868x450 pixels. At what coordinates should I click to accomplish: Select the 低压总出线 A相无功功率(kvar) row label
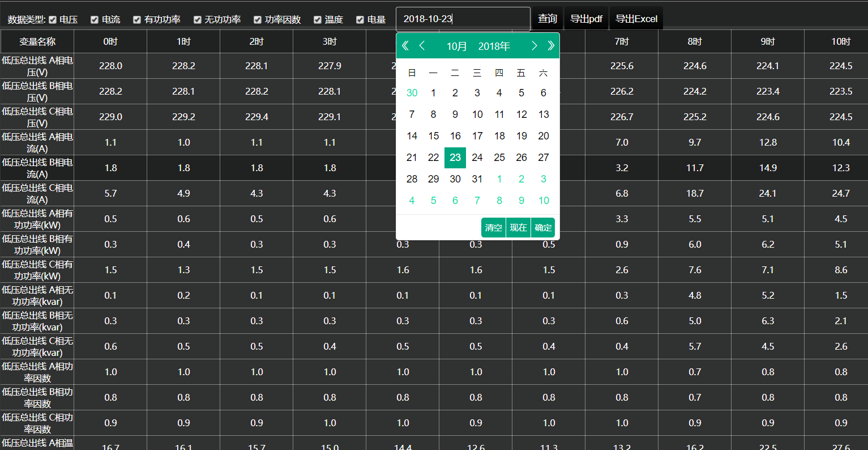pyautogui.click(x=37, y=295)
